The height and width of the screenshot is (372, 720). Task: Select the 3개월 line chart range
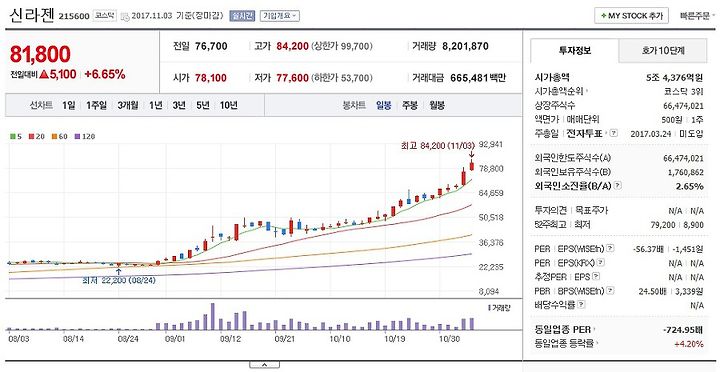[128, 105]
